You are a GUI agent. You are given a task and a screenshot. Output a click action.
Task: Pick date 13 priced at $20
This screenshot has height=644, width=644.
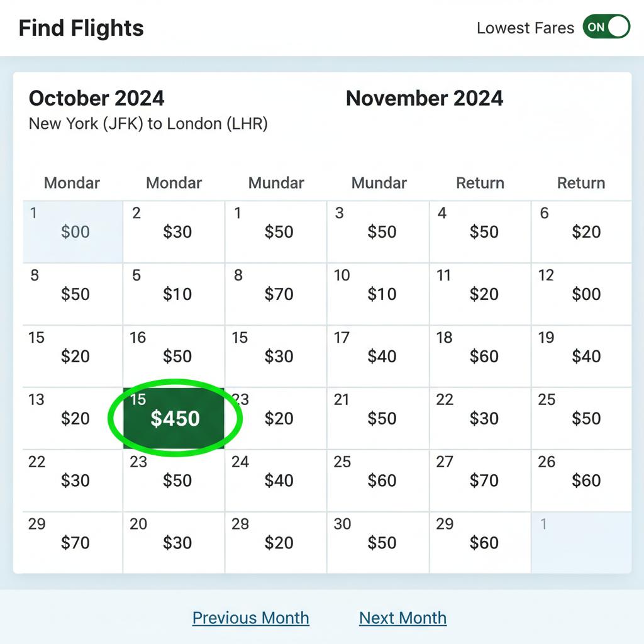[x=72, y=418]
